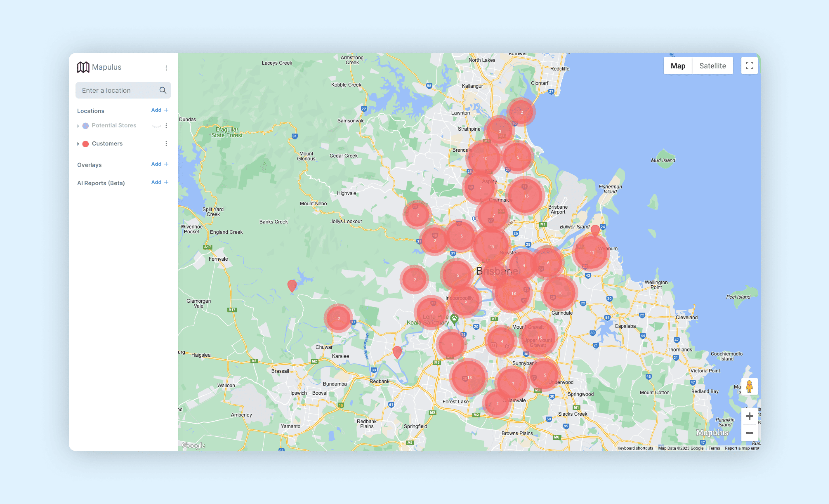Screen dimensions: 829x504
Task: Click the Cleveland map label
Action: (x=686, y=317)
